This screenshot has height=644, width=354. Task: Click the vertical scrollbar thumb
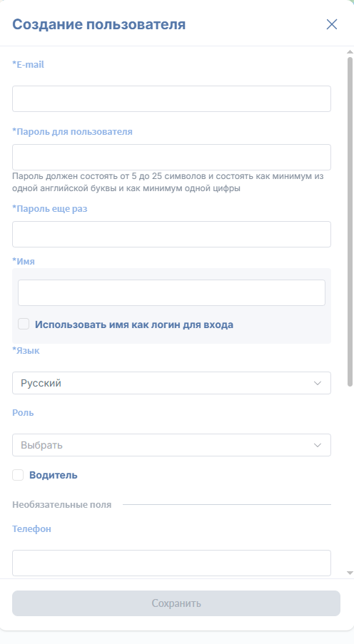pos(350,222)
